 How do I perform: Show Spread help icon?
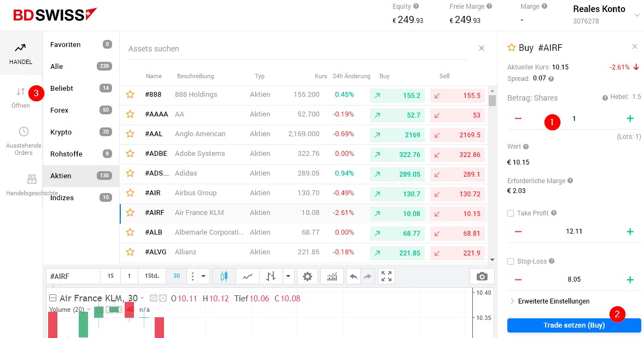click(x=551, y=78)
